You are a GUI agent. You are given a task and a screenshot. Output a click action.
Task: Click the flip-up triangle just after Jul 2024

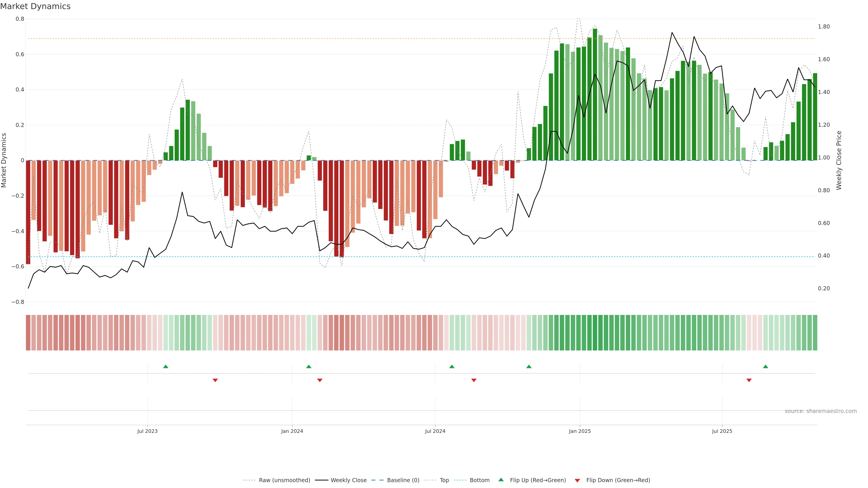452,366
